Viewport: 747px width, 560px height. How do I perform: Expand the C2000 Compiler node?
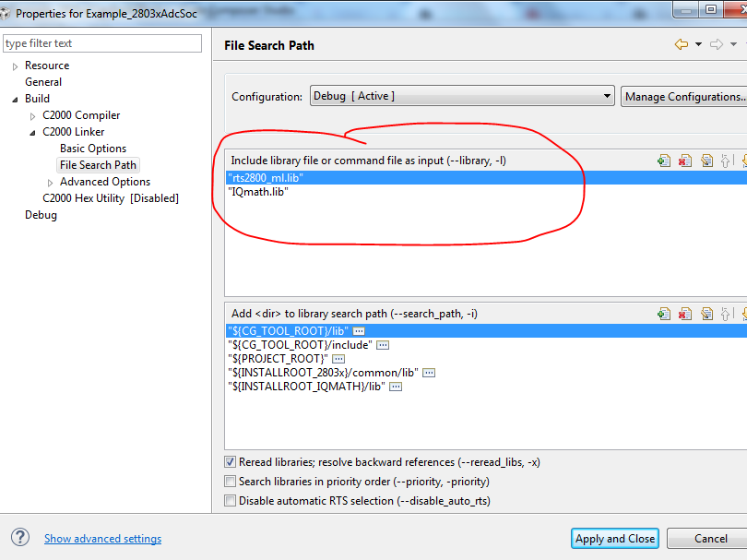click(32, 116)
